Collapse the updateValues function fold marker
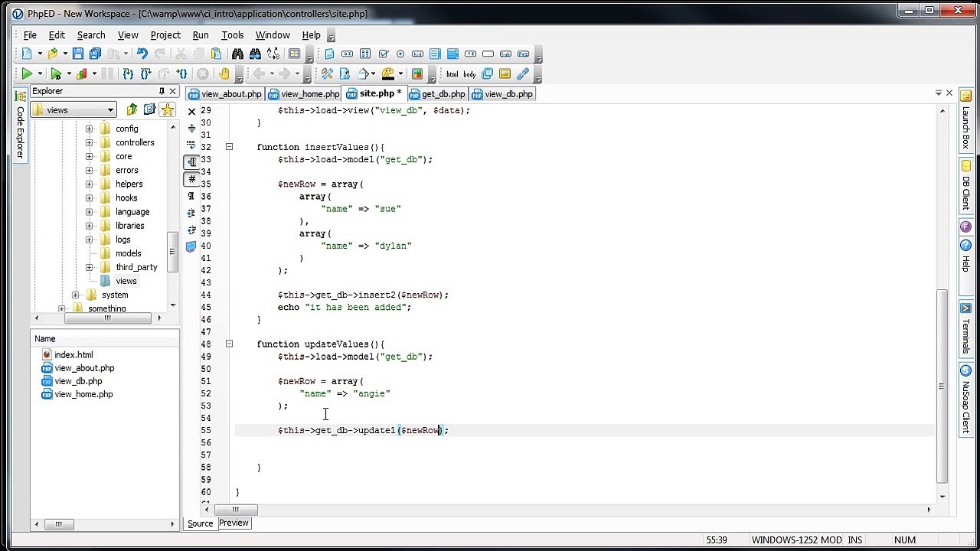The height and width of the screenshot is (551, 980). click(229, 344)
